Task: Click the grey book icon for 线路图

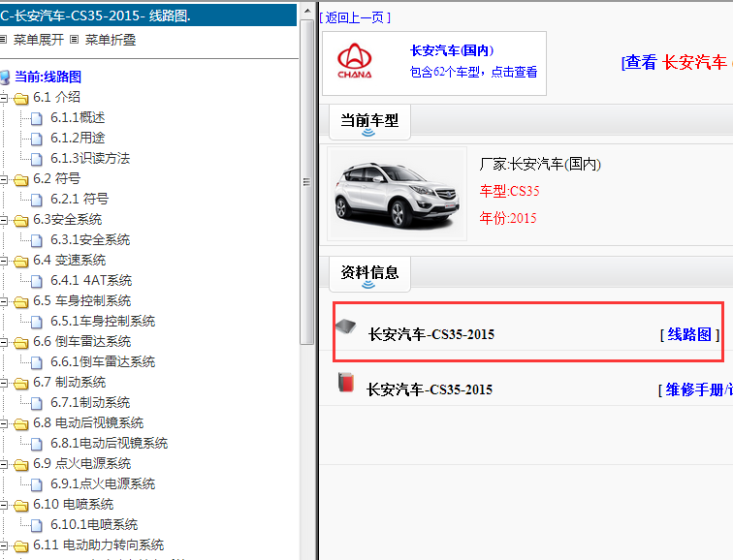Action: point(346,327)
